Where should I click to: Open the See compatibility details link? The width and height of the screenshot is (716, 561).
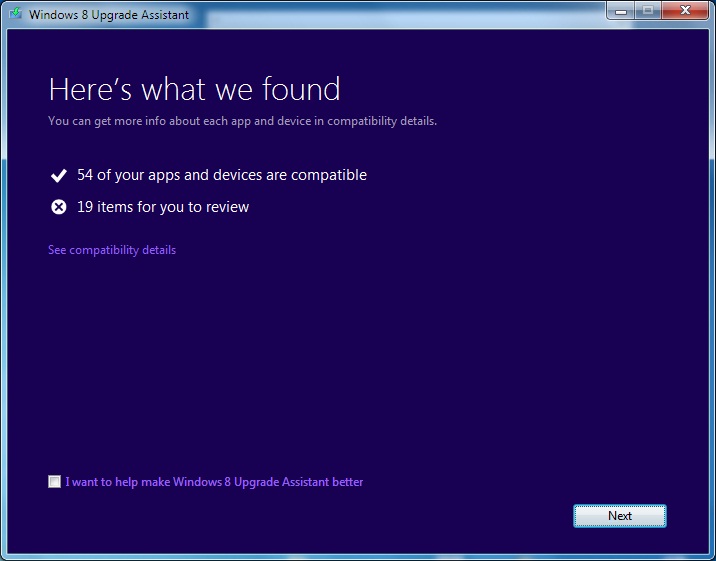[x=112, y=250]
